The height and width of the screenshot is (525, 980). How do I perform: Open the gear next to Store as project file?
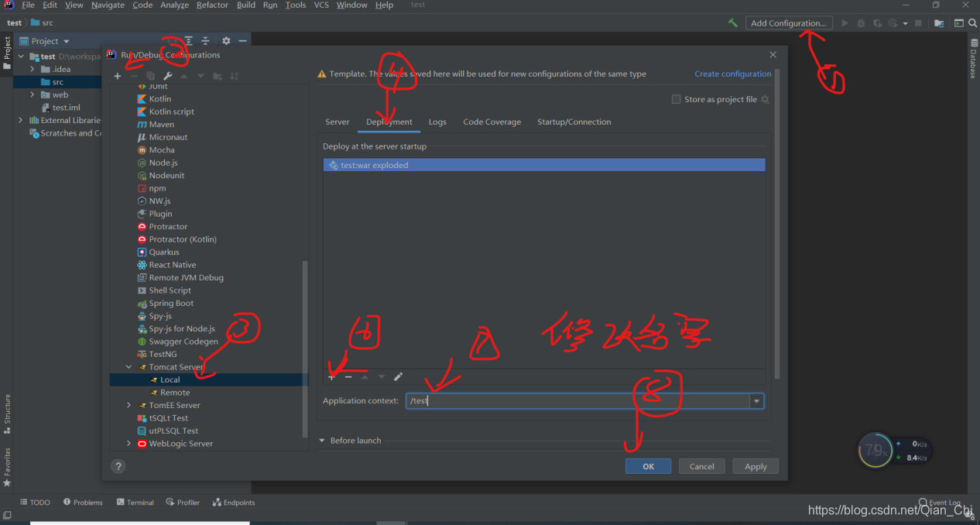(x=765, y=99)
